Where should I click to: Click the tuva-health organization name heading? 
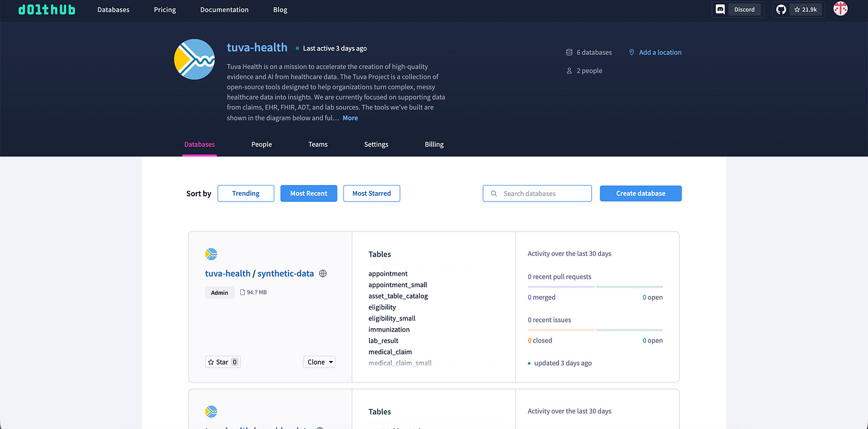coord(257,48)
